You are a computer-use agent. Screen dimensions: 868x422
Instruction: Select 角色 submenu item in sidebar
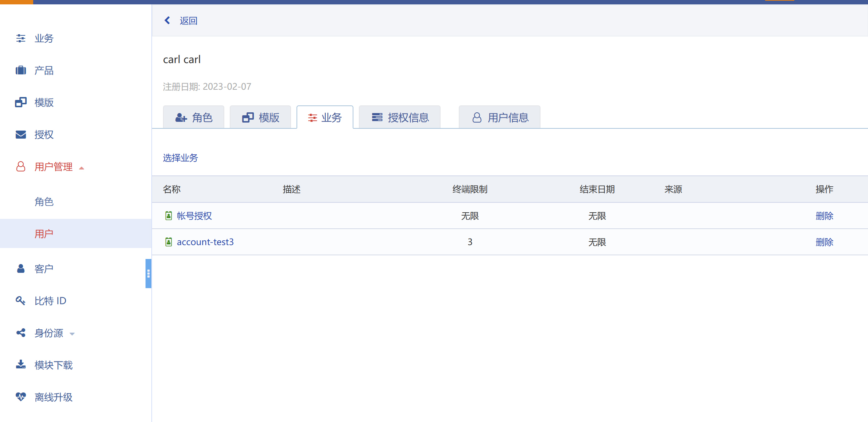(x=44, y=202)
